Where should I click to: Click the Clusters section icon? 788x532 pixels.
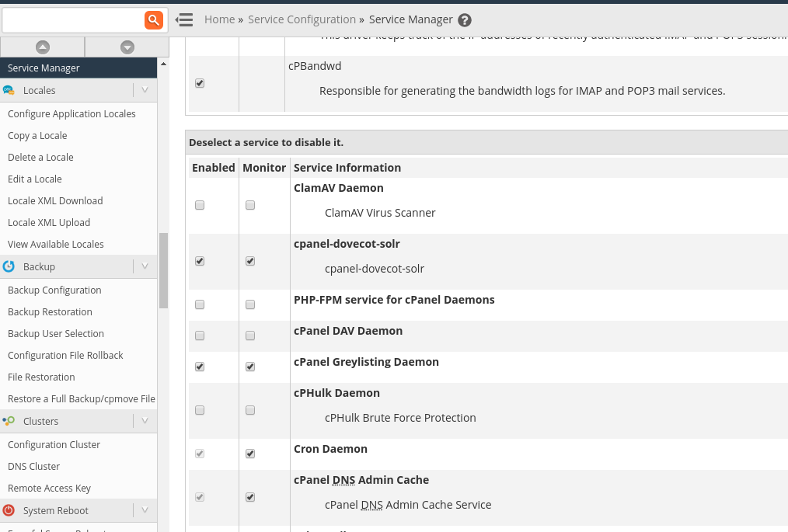9,421
